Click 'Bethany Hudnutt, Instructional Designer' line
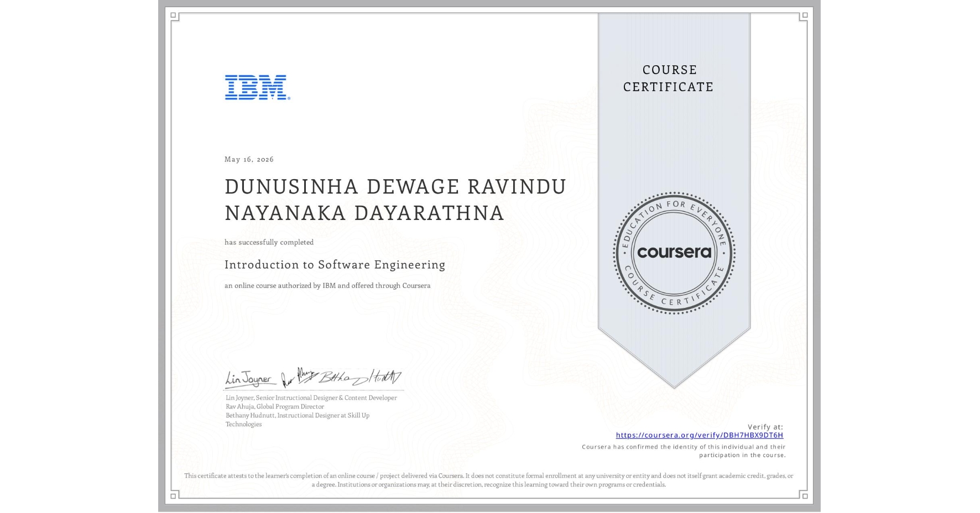 click(x=298, y=420)
